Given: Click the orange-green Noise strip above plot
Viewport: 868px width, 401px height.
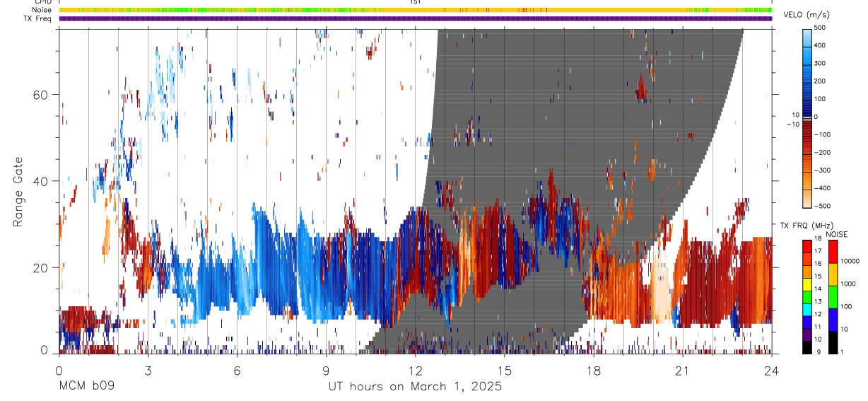Looking at the screenshot, I should click(416, 10).
